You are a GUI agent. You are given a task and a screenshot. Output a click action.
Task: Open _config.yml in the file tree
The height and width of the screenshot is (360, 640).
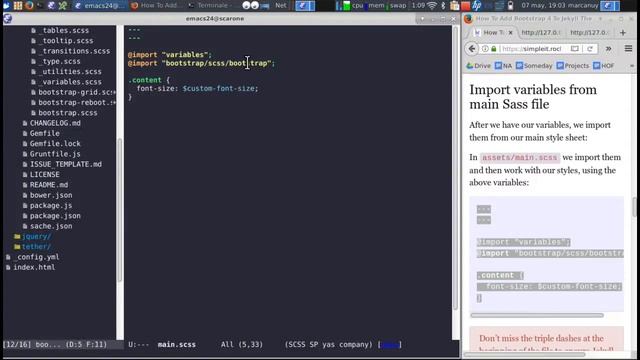pos(36,257)
